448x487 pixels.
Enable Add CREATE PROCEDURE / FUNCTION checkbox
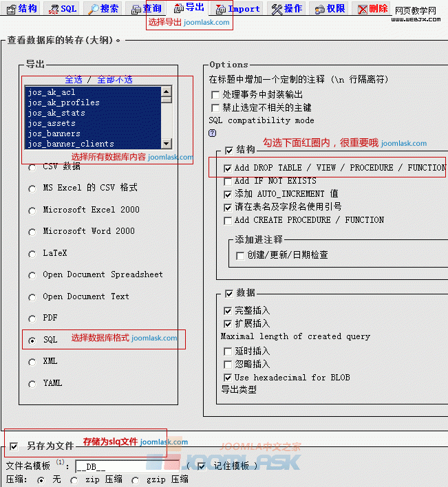click(x=228, y=221)
